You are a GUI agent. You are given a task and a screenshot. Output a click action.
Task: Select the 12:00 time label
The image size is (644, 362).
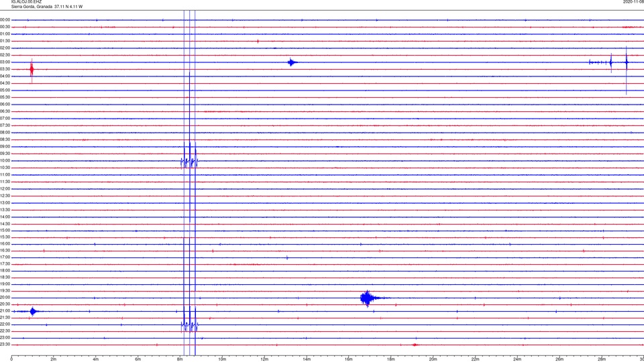point(5,189)
